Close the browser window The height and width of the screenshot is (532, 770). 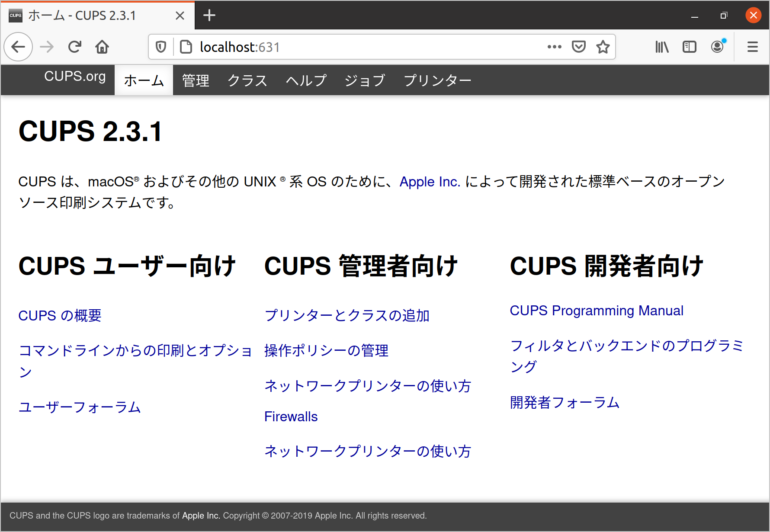click(x=753, y=16)
